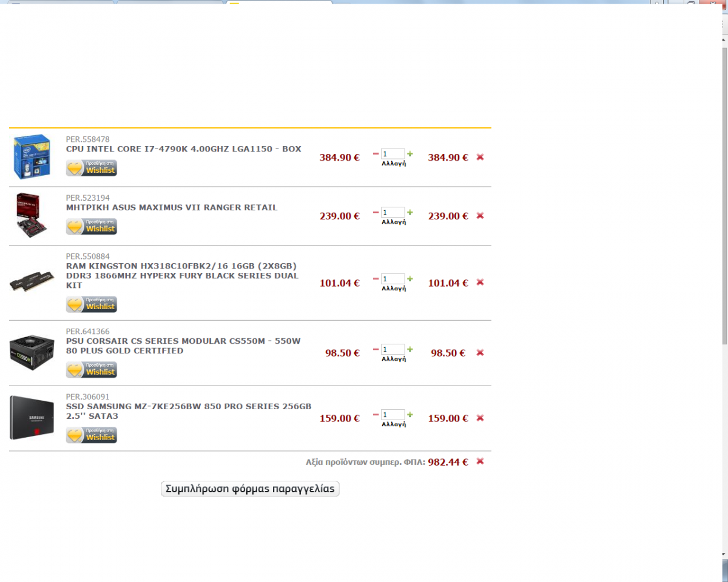728x582 pixels.
Task: Click Αλλαγή under Kingston RAM quantity
Action: click(x=394, y=289)
